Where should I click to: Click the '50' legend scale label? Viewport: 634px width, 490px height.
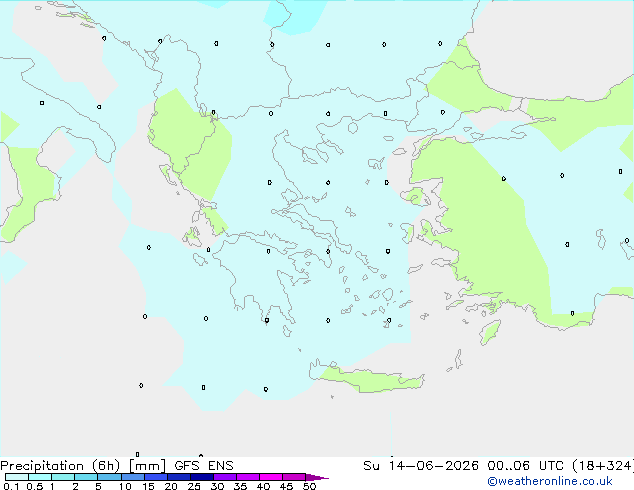click(309, 486)
